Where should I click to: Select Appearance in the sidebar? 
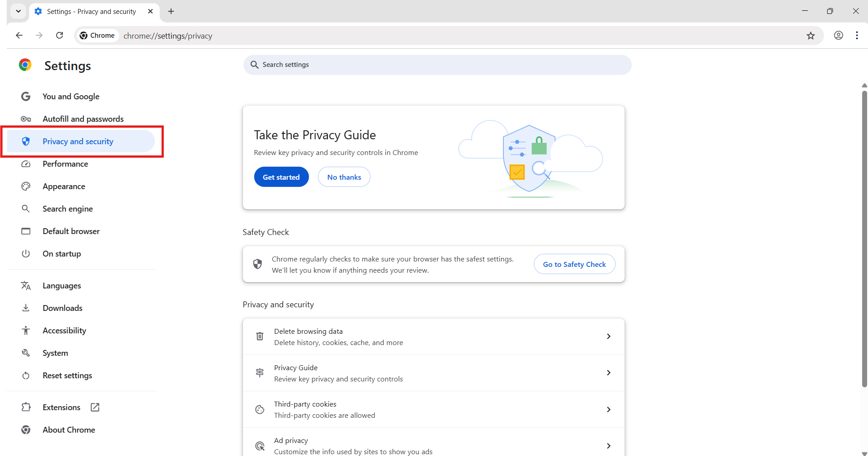click(x=64, y=186)
